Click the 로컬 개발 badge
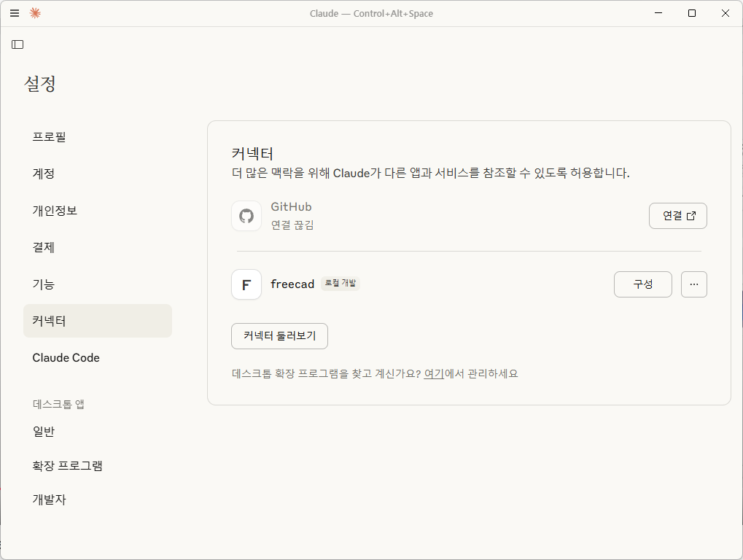 (x=341, y=284)
